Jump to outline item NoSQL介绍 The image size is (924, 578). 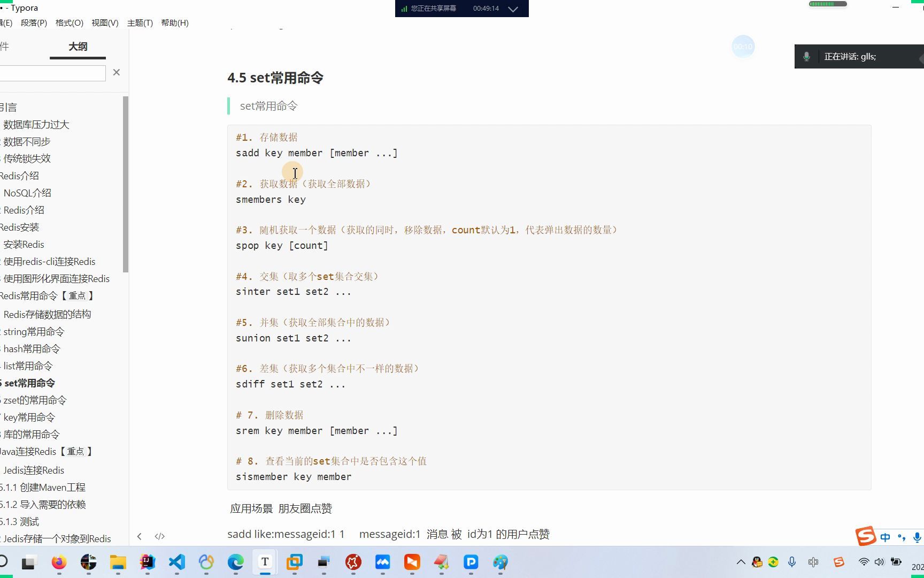point(27,193)
